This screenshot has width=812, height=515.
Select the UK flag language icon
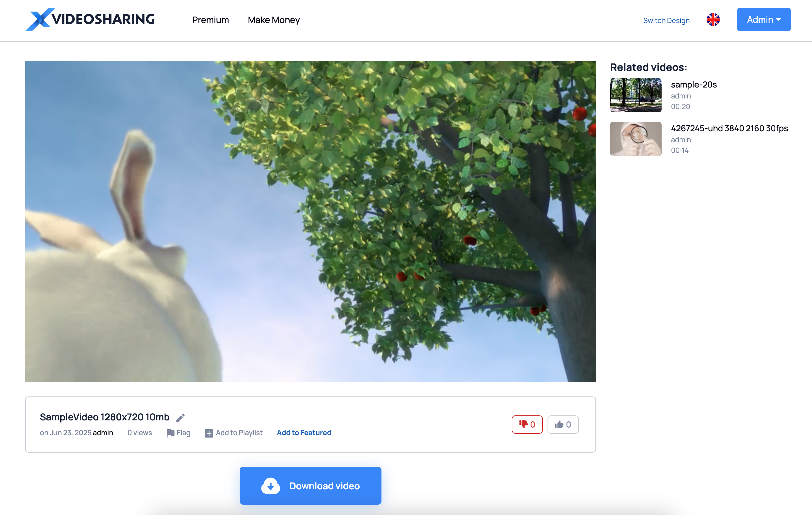(x=713, y=20)
